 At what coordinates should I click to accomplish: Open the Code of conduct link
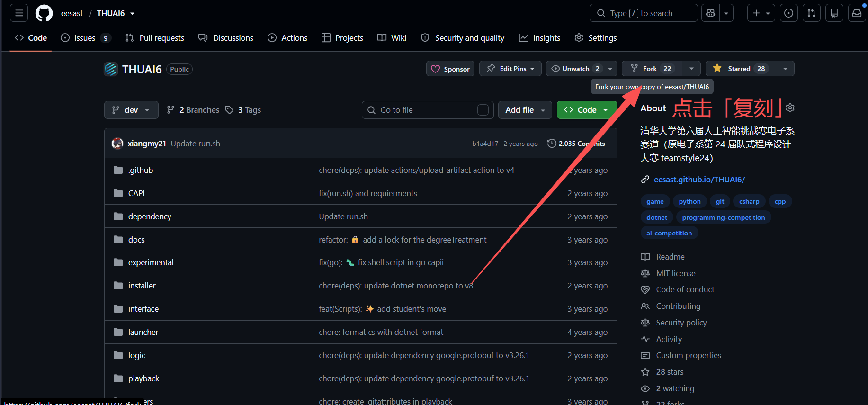point(678,289)
